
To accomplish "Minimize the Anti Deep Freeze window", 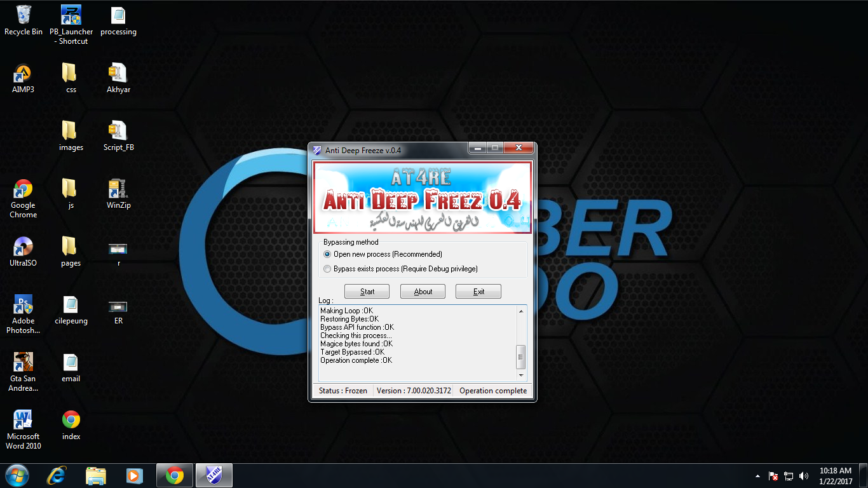I will (x=478, y=147).
